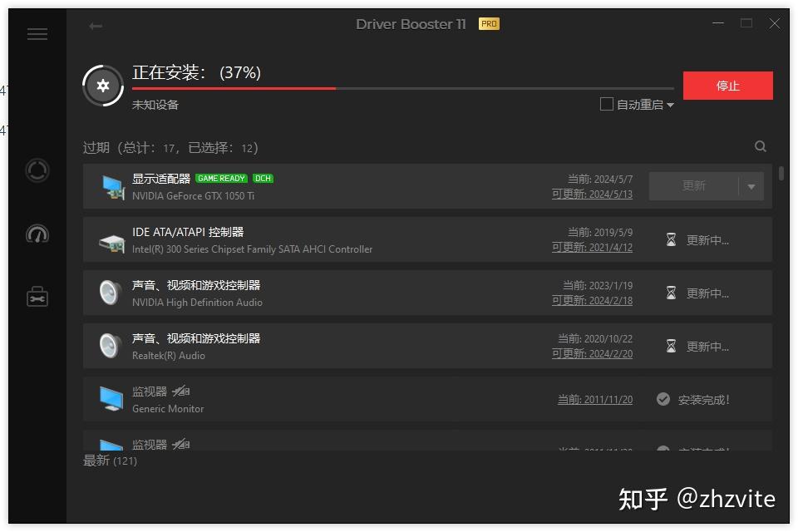The width and height of the screenshot is (798, 532).
Task: Click the Generic Monitor device icon
Action: [111, 399]
